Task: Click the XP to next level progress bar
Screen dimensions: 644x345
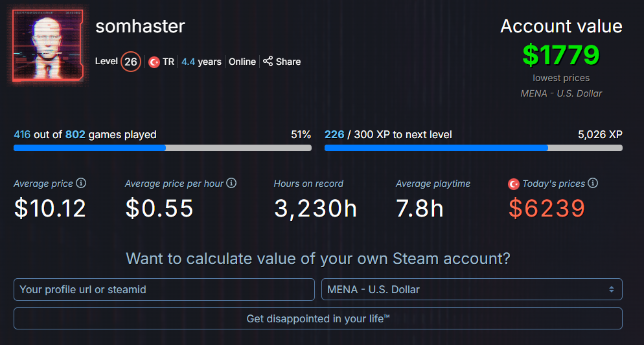Action: pos(473,148)
